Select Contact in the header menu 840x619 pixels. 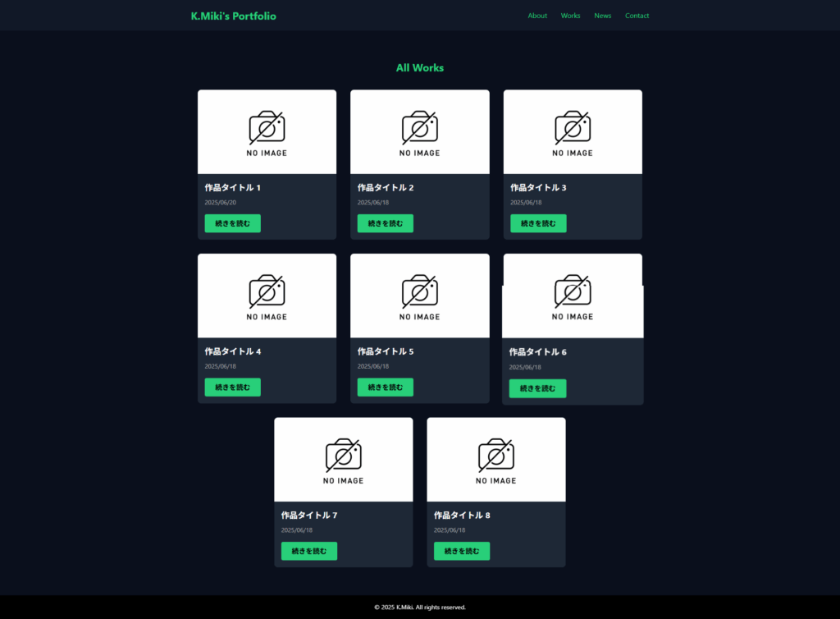tap(637, 16)
